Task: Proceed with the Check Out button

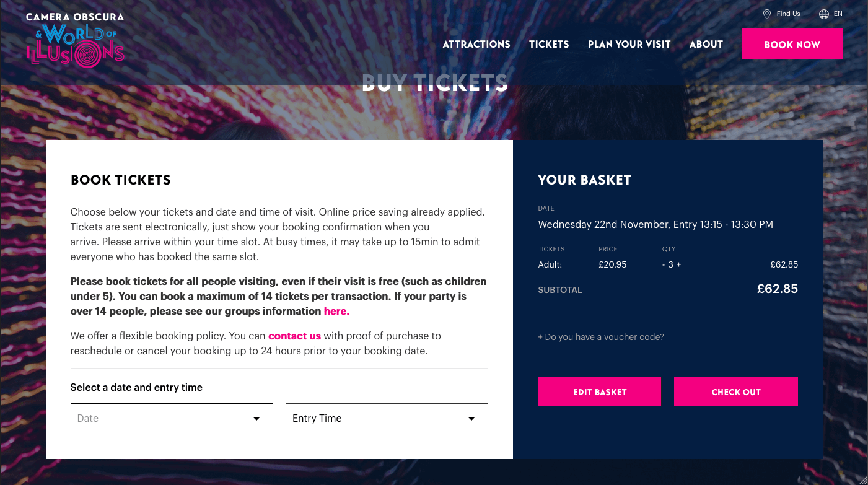Action: (x=735, y=392)
